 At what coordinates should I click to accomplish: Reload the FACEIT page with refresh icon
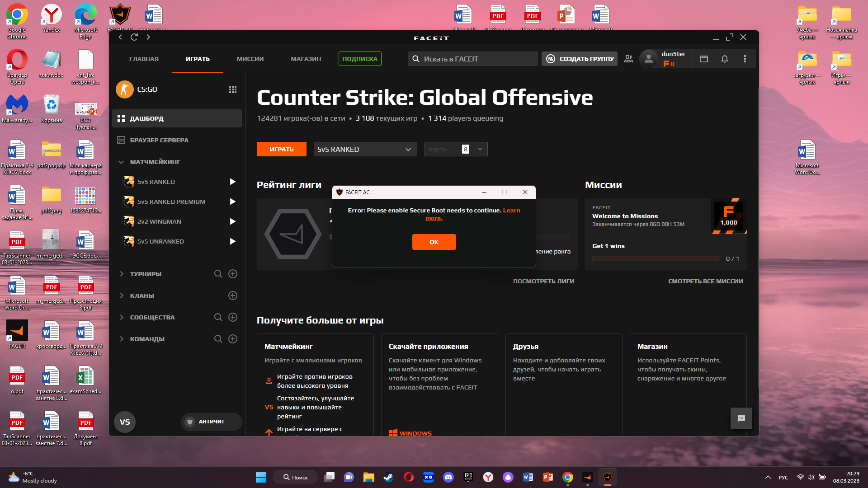click(x=134, y=37)
